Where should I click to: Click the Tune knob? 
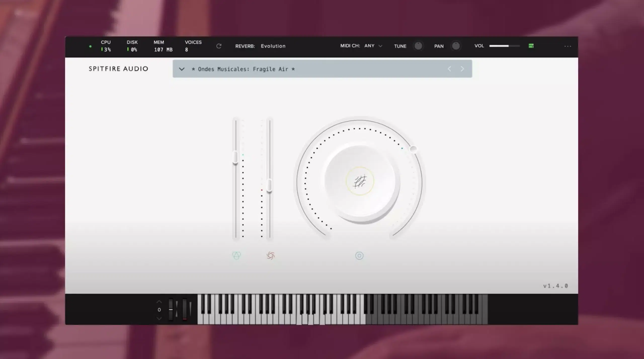418,46
